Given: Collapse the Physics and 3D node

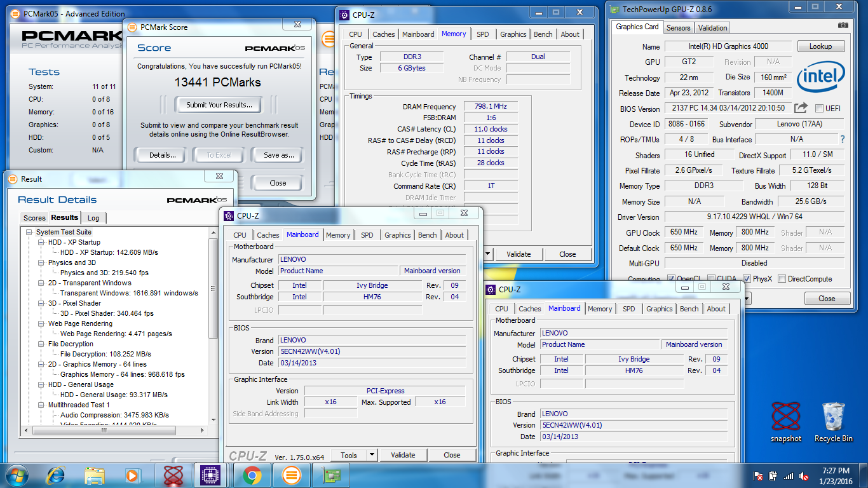Looking at the screenshot, I should click(41, 263).
